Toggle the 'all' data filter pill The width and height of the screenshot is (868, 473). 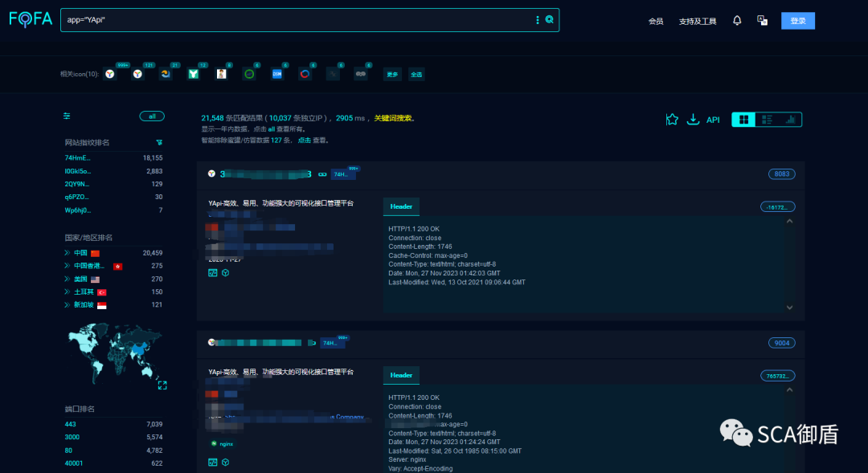coord(152,116)
